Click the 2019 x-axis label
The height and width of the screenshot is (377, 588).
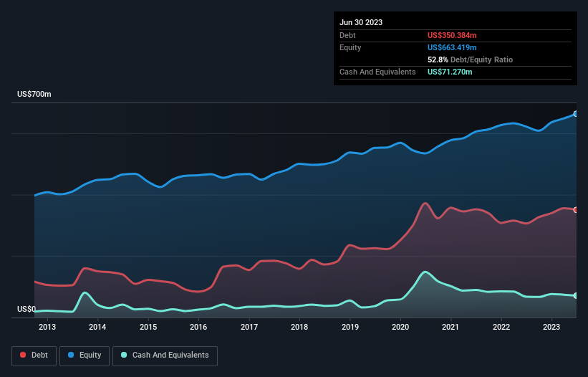[x=350, y=327]
